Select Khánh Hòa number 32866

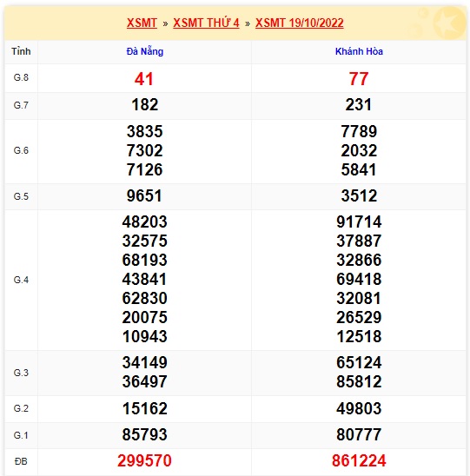pyautogui.click(x=359, y=261)
